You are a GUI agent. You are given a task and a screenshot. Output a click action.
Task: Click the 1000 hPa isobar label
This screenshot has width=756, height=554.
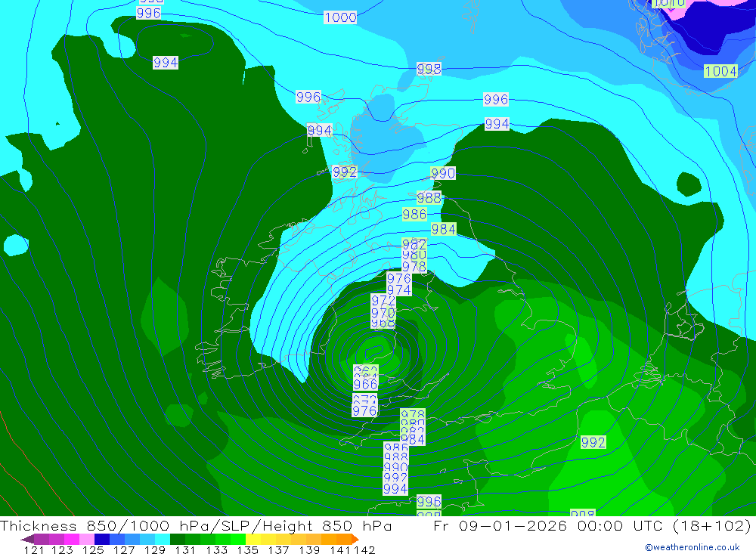[x=340, y=17]
